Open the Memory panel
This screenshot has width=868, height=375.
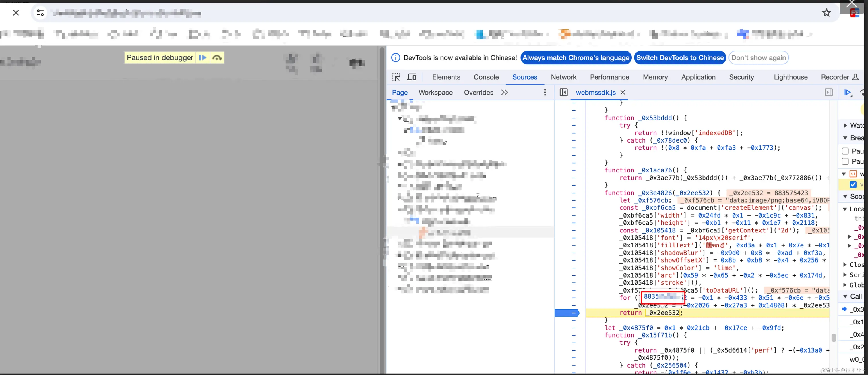pos(655,77)
